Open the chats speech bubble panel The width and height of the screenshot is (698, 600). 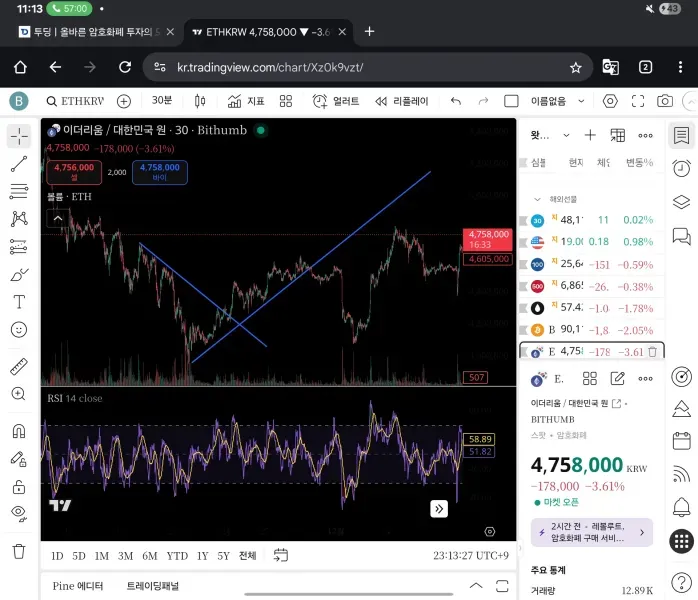pyautogui.click(x=682, y=235)
